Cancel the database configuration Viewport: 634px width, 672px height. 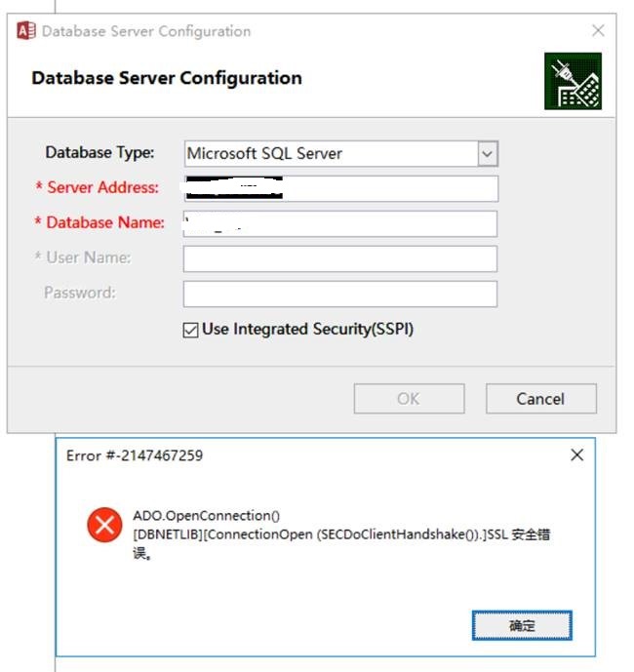(x=541, y=399)
